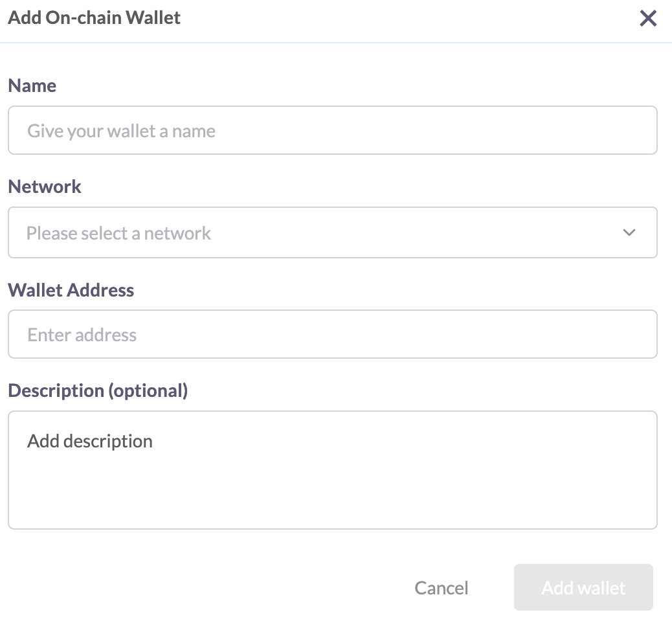
Task: Click the Name field label
Action: click(32, 86)
